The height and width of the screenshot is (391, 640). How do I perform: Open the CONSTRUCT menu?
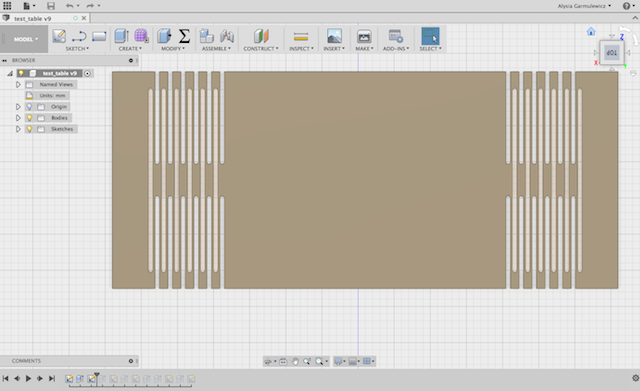[261, 49]
